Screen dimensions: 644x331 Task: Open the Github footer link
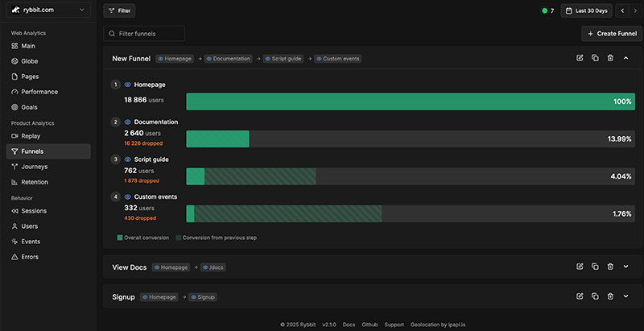pyautogui.click(x=369, y=325)
